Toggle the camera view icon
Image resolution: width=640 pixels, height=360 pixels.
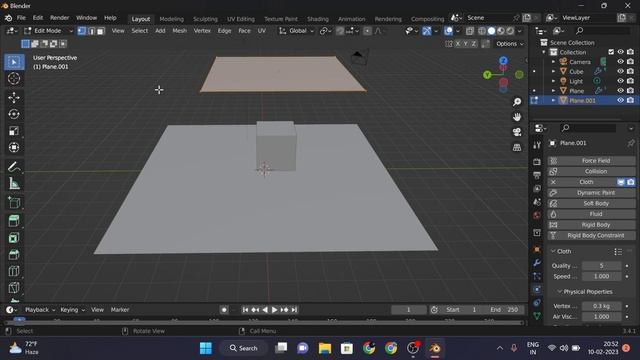pos(517,132)
